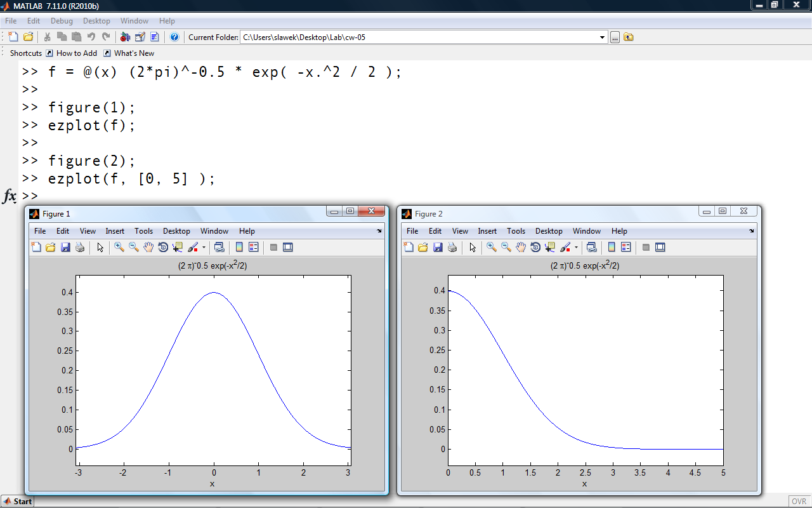Launch Simulink from MATLAB toolbar
Viewport: 812px width, 508px height.
click(125, 37)
